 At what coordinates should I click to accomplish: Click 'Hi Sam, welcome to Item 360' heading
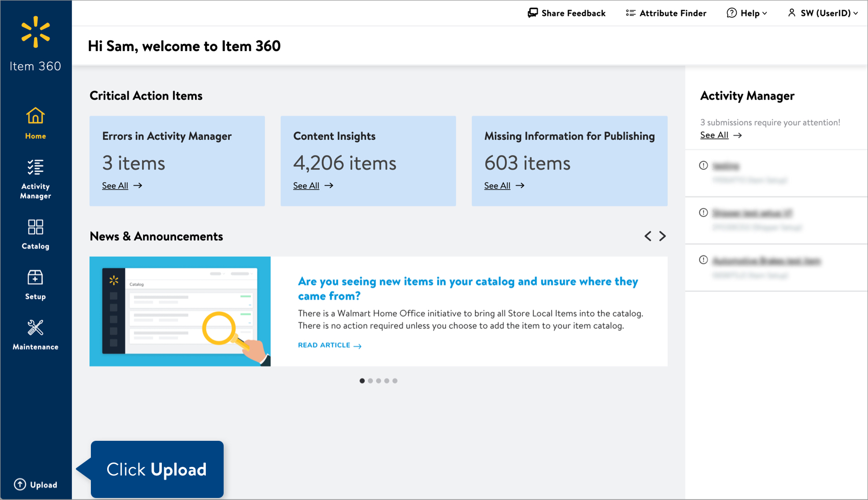point(184,46)
